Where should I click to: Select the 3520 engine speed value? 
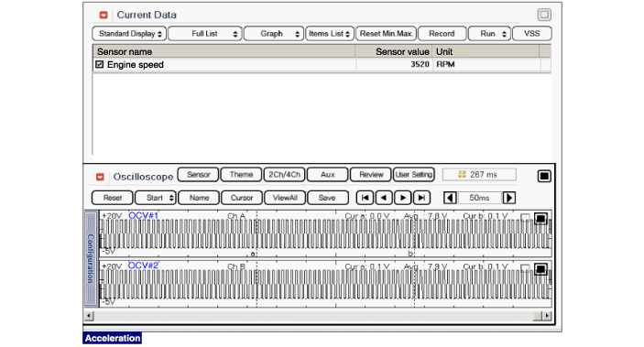pyautogui.click(x=420, y=64)
